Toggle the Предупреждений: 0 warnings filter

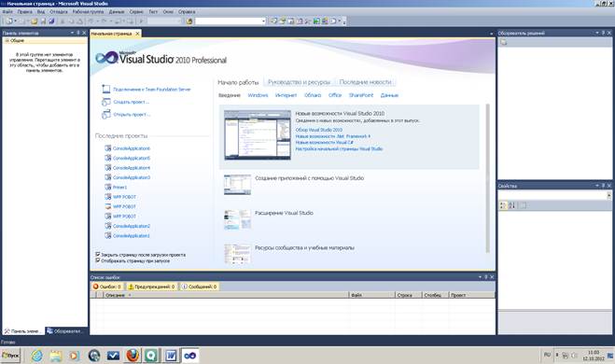click(151, 287)
